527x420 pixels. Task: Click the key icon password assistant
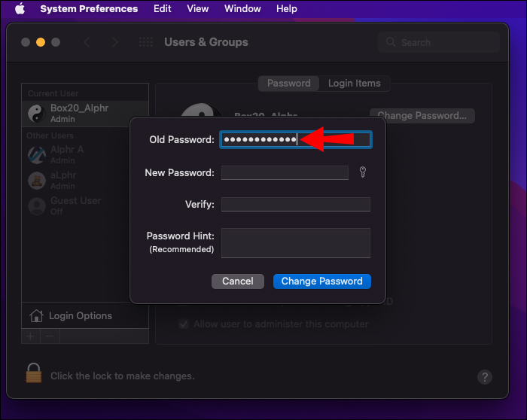click(x=363, y=173)
